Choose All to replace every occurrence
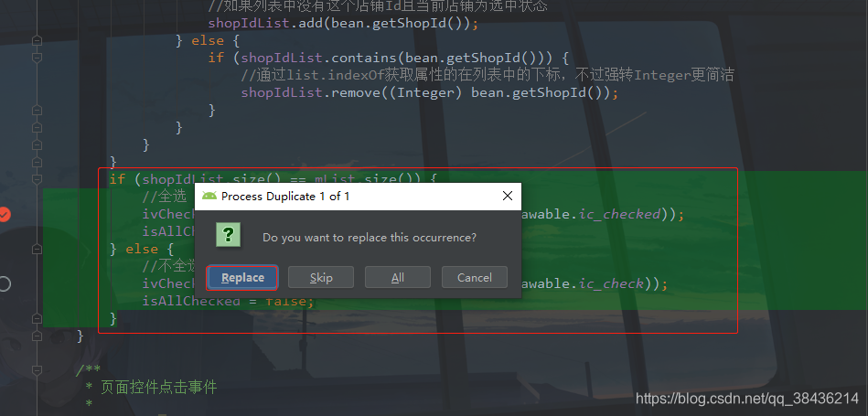 pyautogui.click(x=398, y=277)
